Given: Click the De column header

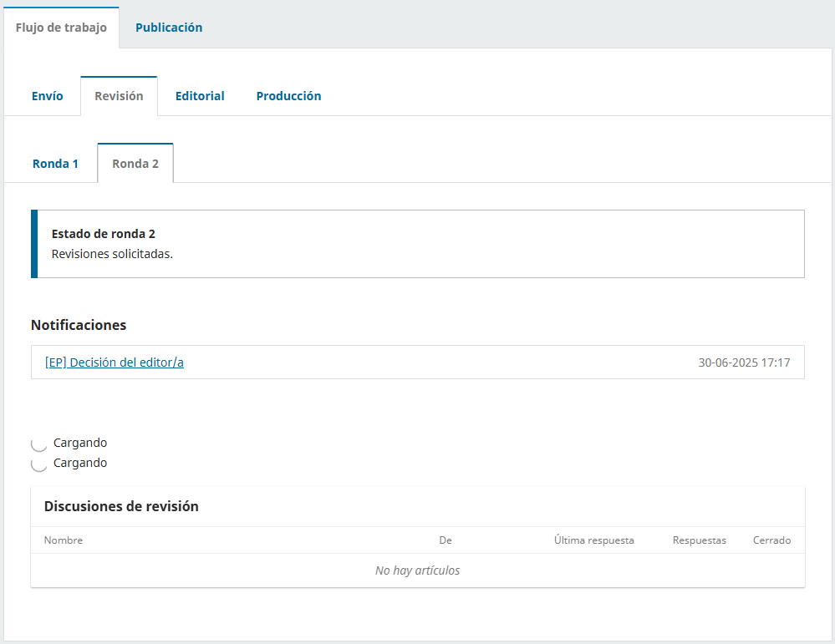Looking at the screenshot, I should point(446,540).
